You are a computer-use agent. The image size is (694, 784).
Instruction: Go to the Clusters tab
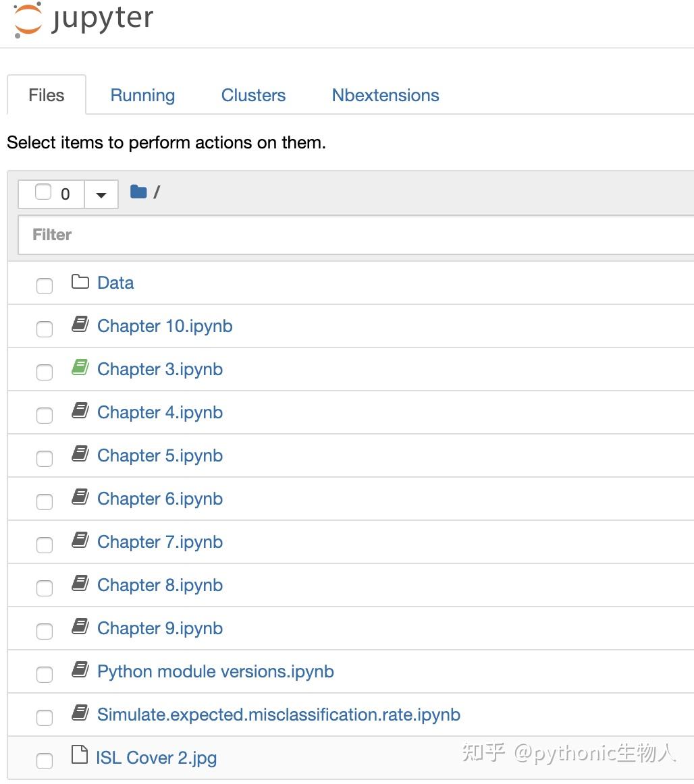point(253,95)
